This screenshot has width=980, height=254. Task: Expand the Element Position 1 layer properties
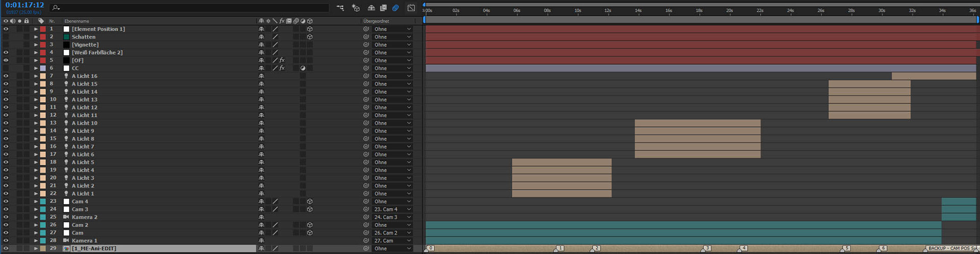(36, 29)
